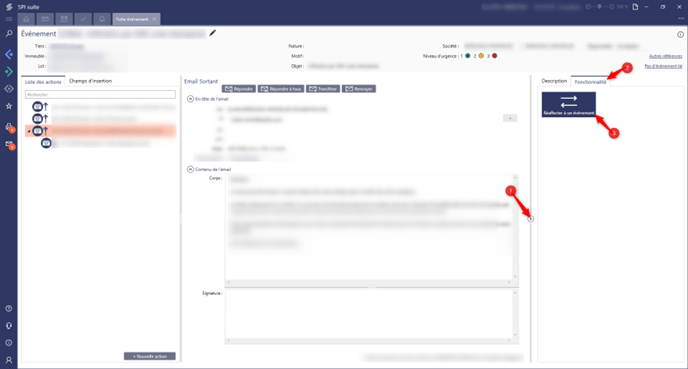The height and width of the screenshot is (369, 688).
Task: Collapse the highlighted action tree item arrow
Action: tap(29, 131)
